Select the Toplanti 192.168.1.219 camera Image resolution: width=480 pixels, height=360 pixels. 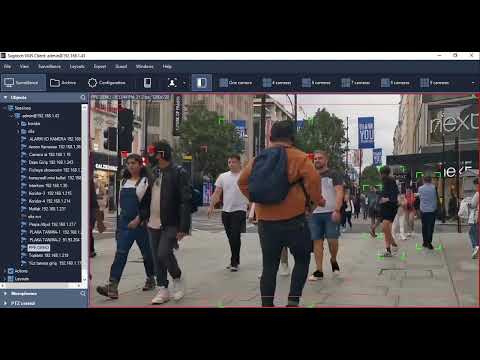click(x=45, y=255)
